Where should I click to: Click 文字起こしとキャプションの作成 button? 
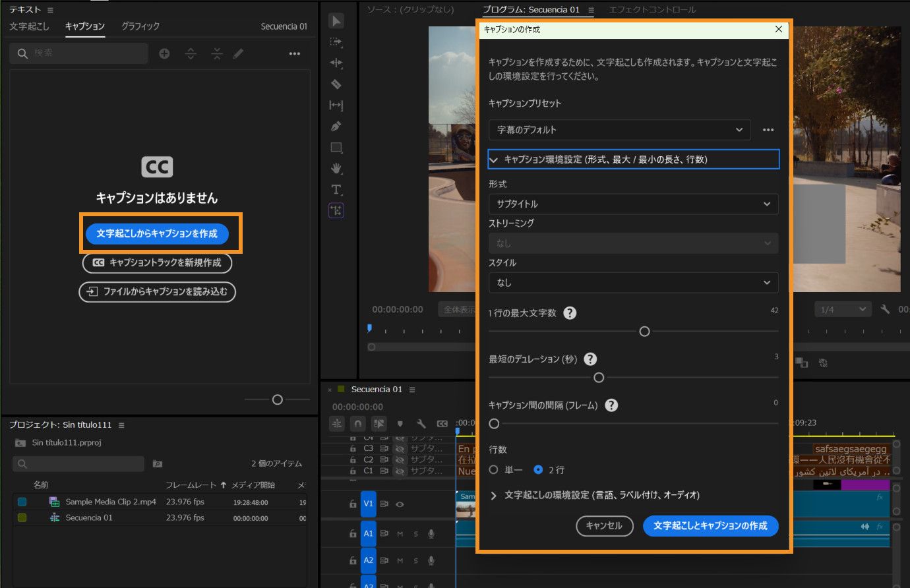[710, 526]
